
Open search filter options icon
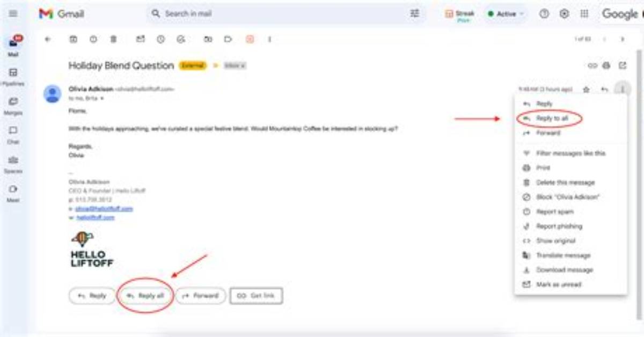point(415,14)
